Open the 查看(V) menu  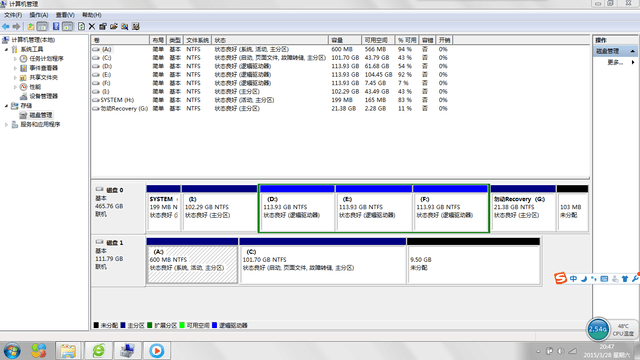(x=65, y=15)
